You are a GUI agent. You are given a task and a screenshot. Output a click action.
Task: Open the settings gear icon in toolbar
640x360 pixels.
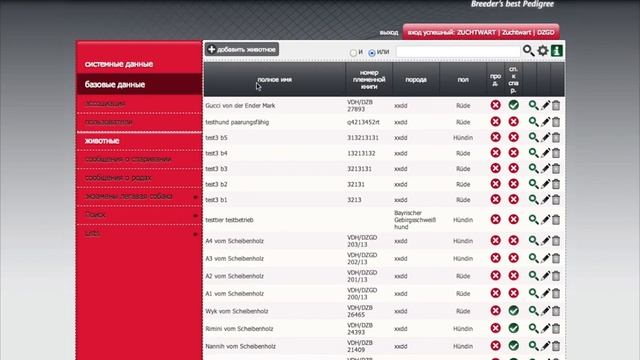[543, 51]
